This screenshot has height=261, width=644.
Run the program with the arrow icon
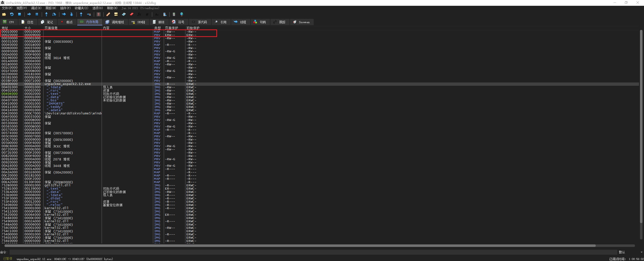pos(29,14)
